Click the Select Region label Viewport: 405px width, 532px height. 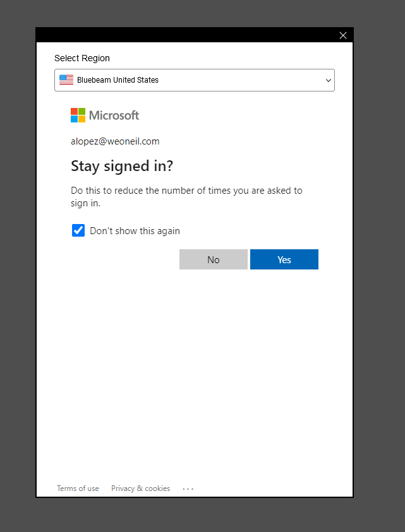[82, 58]
